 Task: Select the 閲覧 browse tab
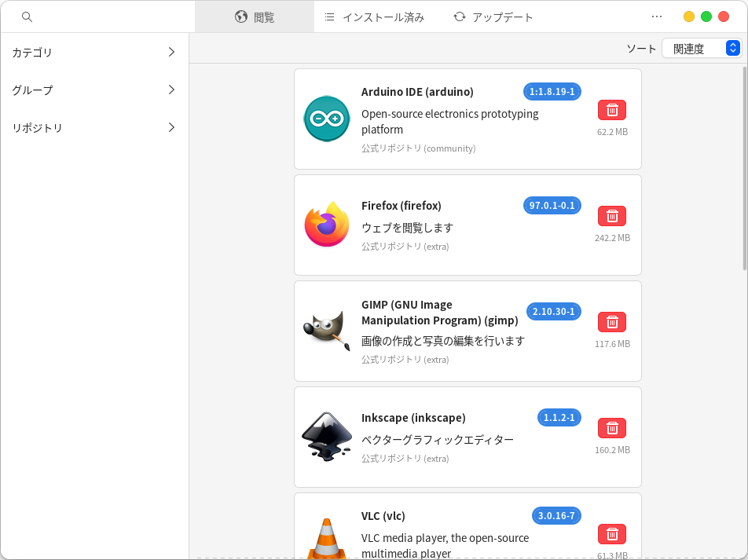[x=255, y=16]
